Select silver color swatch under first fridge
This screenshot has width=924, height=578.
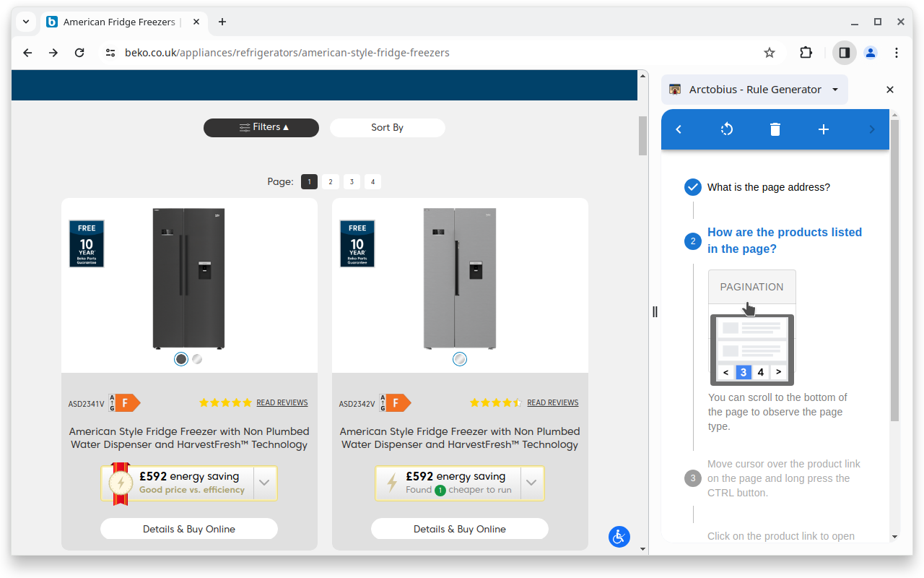point(197,359)
